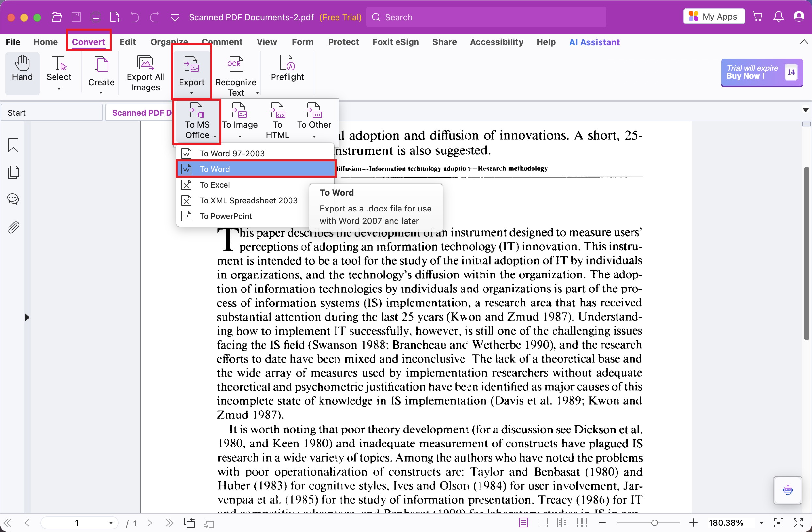The image size is (812, 532).
Task: Open the Pages thumbnails panel icon
Action: pos(13,172)
